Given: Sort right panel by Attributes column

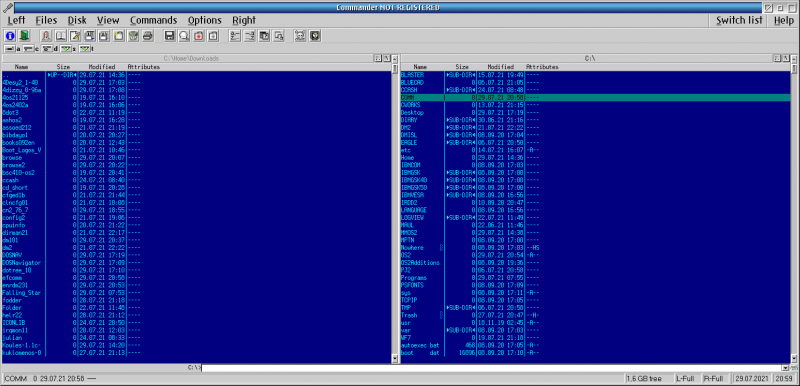Looking at the screenshot, I should [542, 67].
